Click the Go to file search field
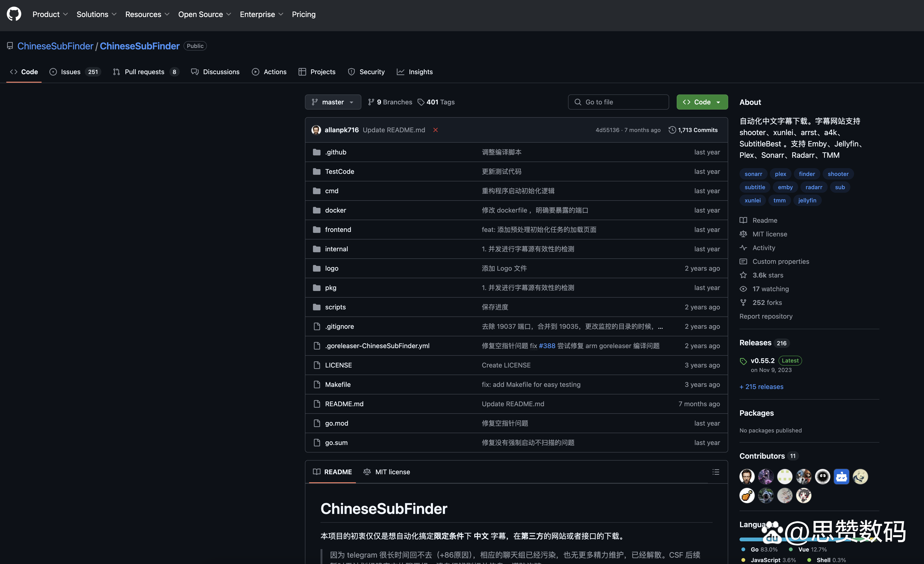Viewport: 924px width, 564px height. pyautogui.click(x=618, y=102)
